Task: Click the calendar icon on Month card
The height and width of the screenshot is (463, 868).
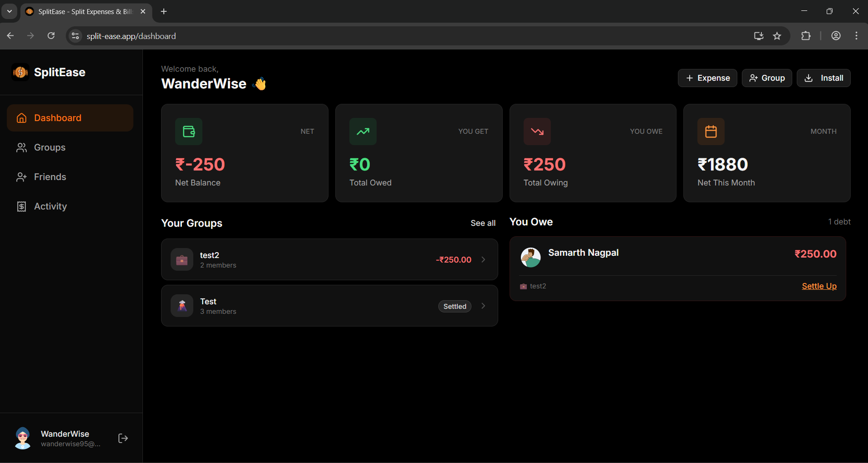Action: tap(711, 132)
